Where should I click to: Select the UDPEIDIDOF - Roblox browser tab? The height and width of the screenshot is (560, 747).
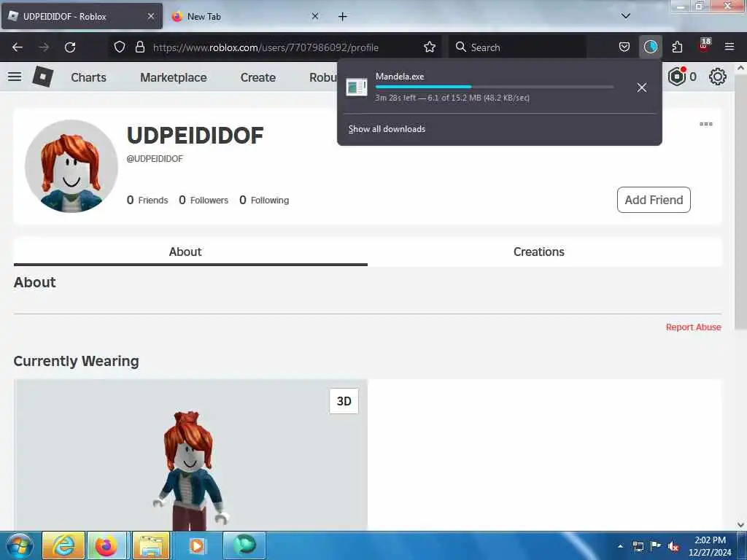pyautogui.click(x=82, y=16)
